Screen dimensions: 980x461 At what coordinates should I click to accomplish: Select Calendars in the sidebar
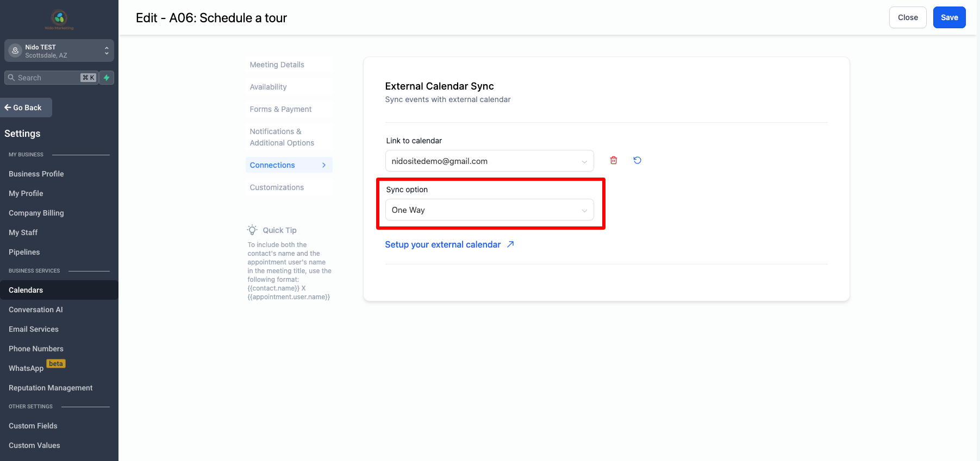pyautogui.click(x=59, y=290)
